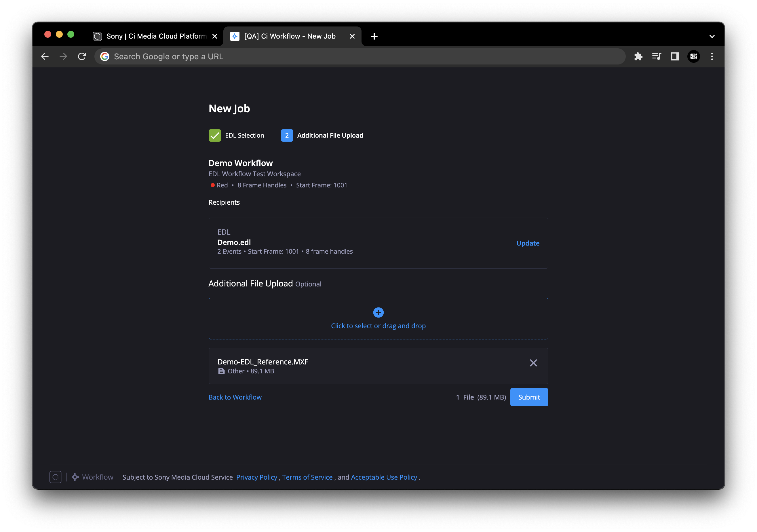Image resolution: width=757 pixels, height=532 pixels.
Task: Go to the EDL Selection step
Action: [236, 135]
